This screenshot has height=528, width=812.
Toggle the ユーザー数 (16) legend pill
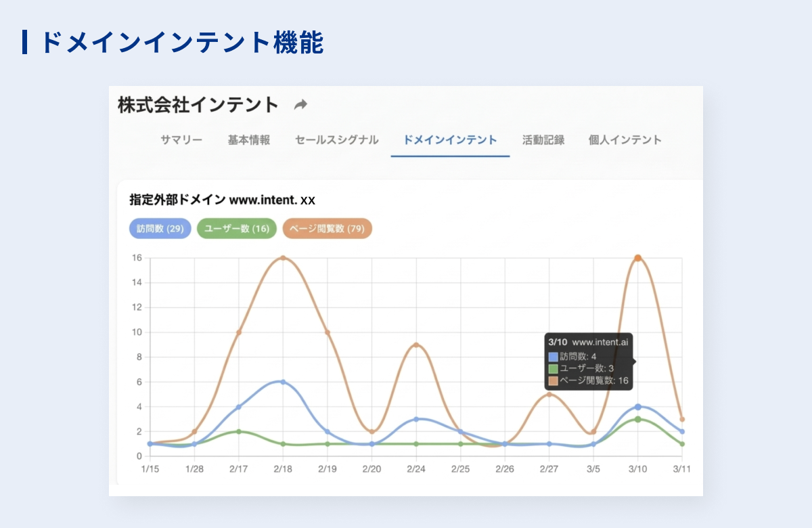(x=237, y=229)
